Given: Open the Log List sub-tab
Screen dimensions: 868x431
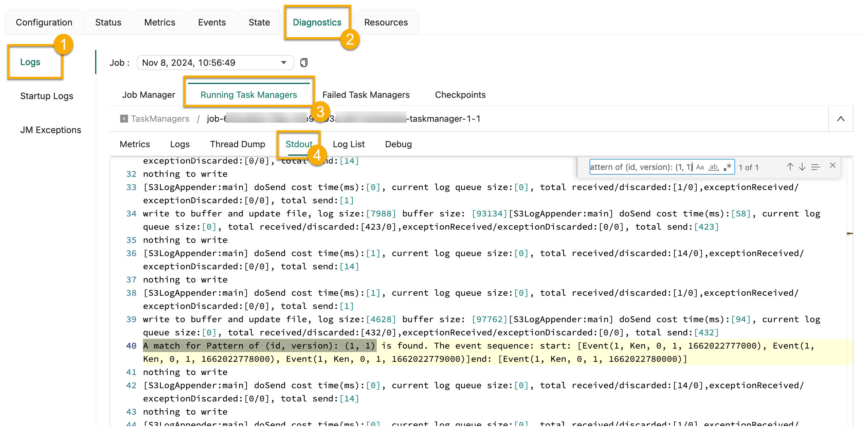Looking at the screenshot, I should pyautogui.click(x=348, y=144).
